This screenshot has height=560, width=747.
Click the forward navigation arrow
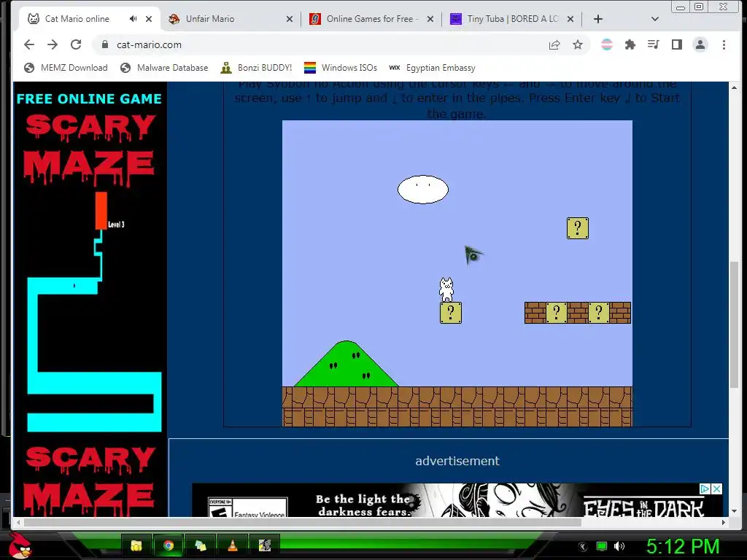tap(53, 44)
